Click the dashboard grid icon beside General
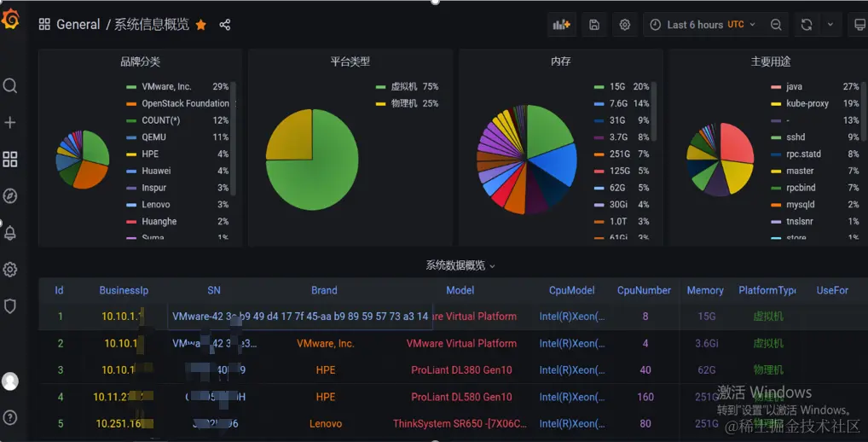 [x=44, y=25]
